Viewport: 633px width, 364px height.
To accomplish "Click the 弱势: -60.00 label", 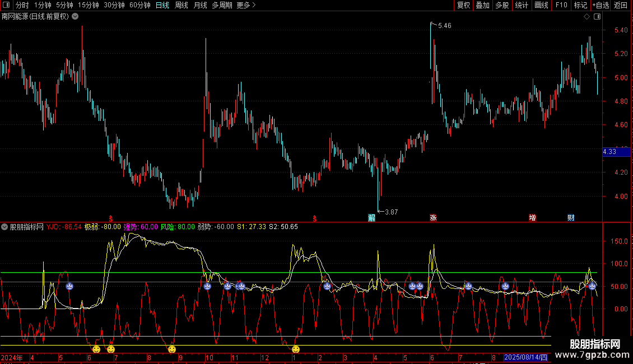I will pyautogui.click(x=216, y=227).
